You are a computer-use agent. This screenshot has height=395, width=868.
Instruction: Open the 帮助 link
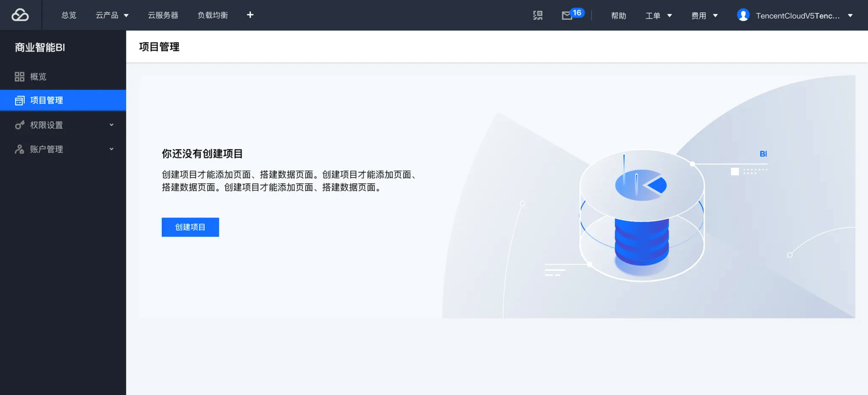point(618,16)
